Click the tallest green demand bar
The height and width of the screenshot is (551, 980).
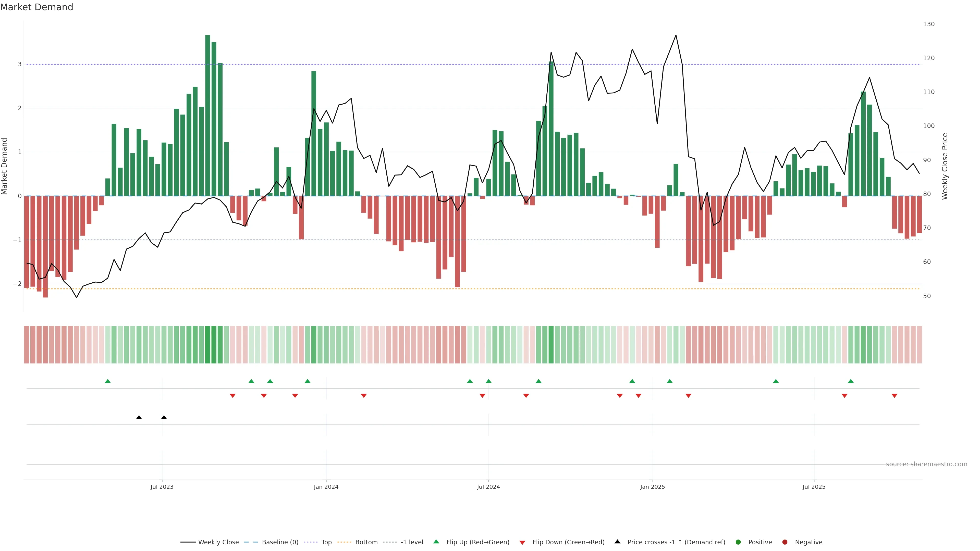[x=207, y=114]
